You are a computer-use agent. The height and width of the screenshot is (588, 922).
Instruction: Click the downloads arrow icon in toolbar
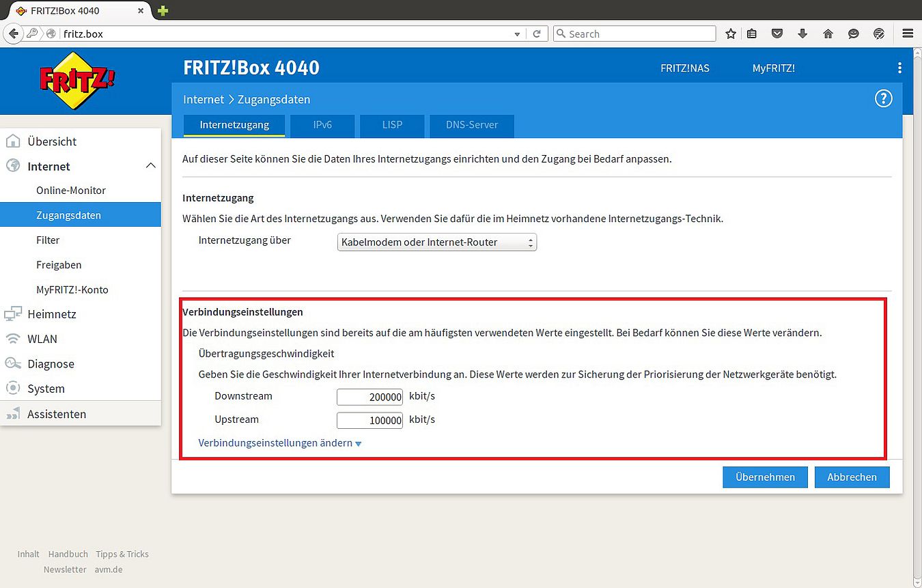pos(802,33)
